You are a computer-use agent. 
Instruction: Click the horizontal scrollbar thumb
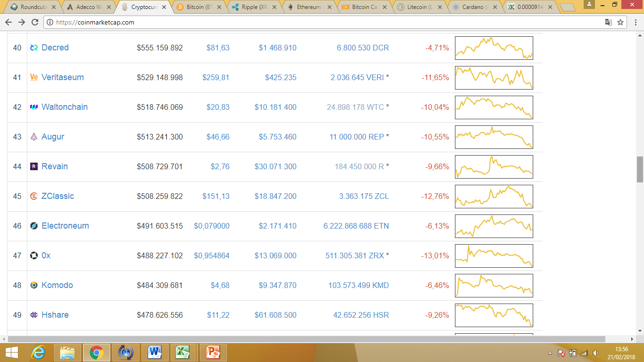coord(306,339)
